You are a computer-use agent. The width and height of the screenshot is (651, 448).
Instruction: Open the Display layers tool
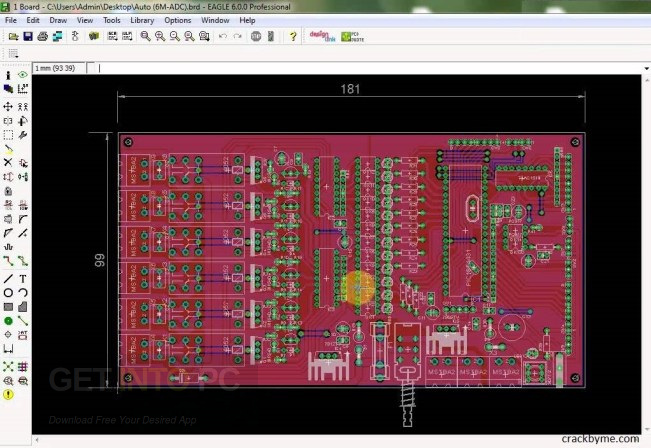pos(8,89)
